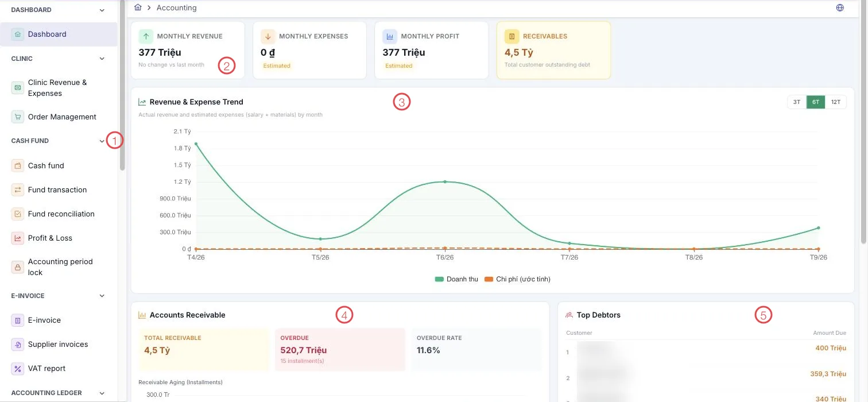Open Accounting period lock page

point(59,267)
